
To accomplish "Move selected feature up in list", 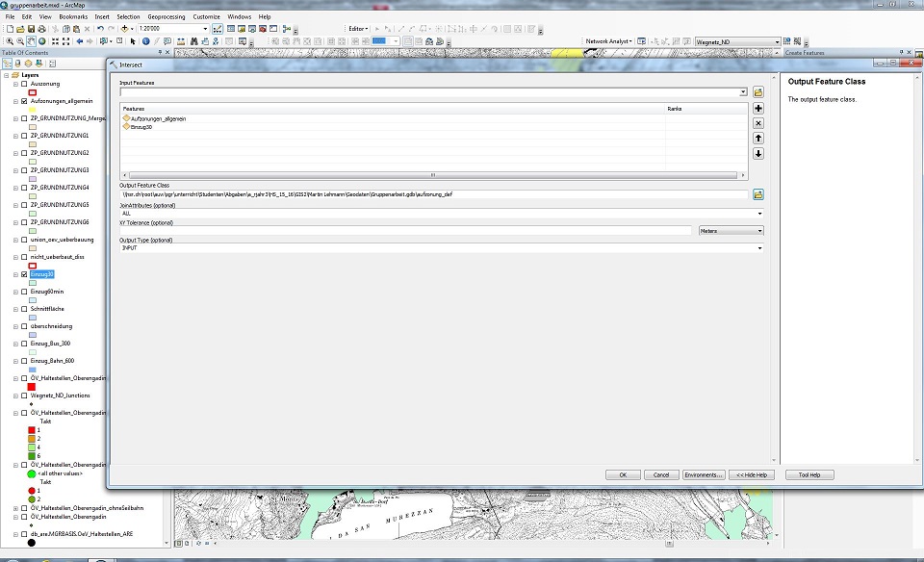I will pyautogui.click(x=758, y=139).
